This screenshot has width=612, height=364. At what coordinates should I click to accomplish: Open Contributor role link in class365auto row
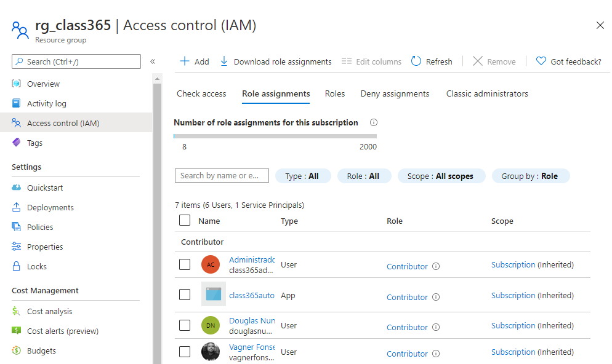click(x=407, y=297)
